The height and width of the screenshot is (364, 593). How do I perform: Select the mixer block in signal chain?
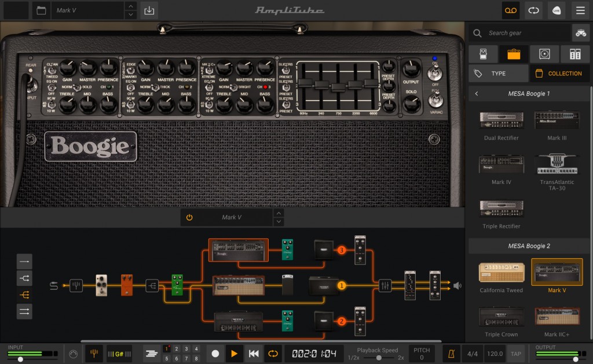tap(385, 285)
